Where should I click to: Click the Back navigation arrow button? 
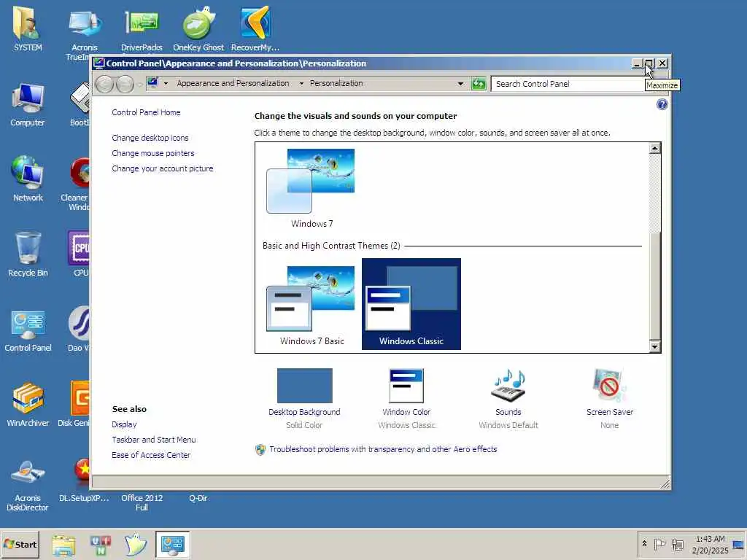(104, 85)
